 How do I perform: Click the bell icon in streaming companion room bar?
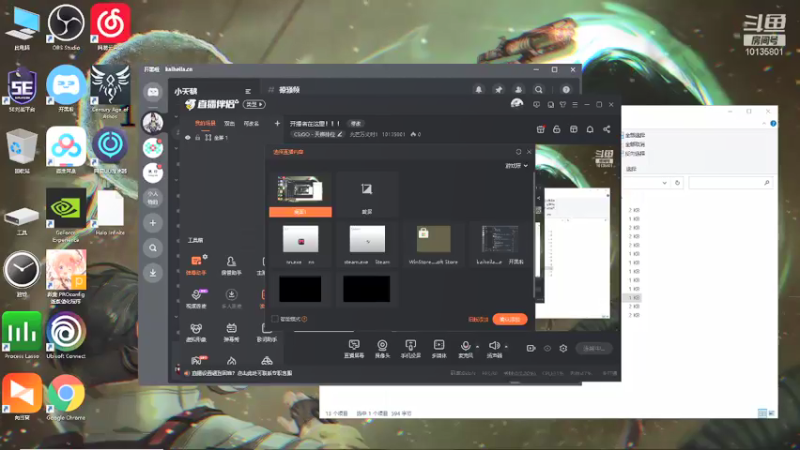click(x=590, y=129)
